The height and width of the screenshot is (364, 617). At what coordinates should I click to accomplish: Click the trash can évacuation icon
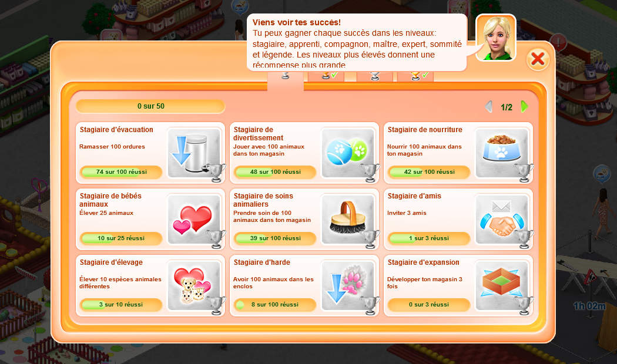click(194, 153)
